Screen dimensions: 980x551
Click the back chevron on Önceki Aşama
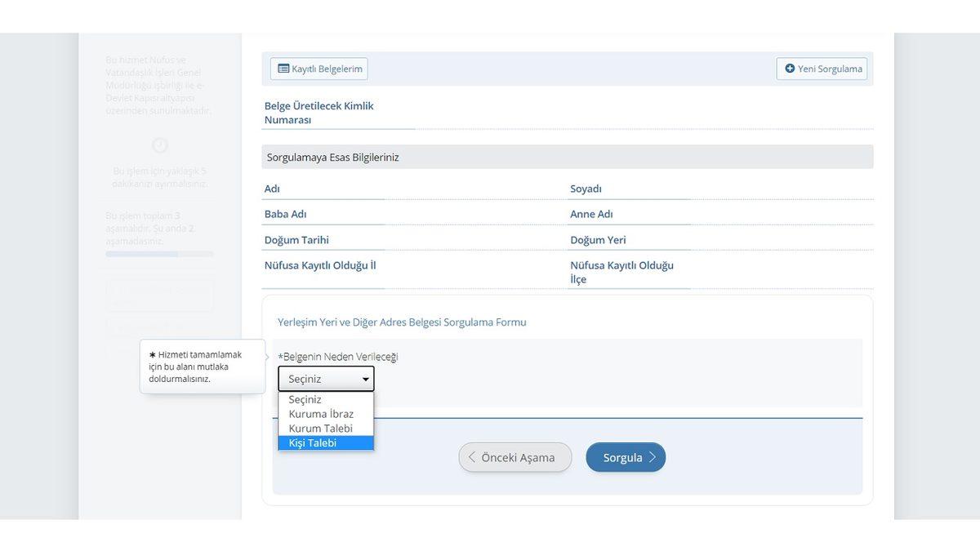[471, 457]
